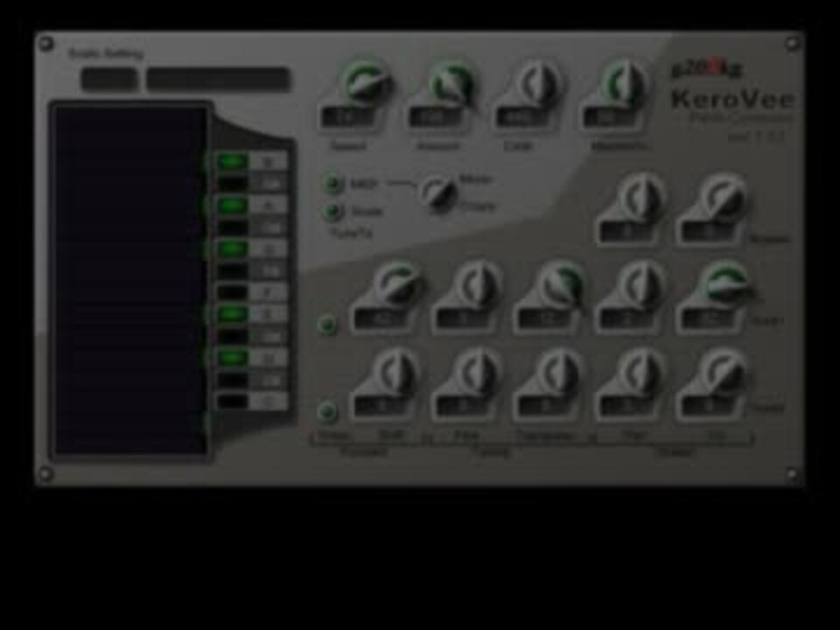
Task: Click the KeroVee title text
Action: (731, 100)
